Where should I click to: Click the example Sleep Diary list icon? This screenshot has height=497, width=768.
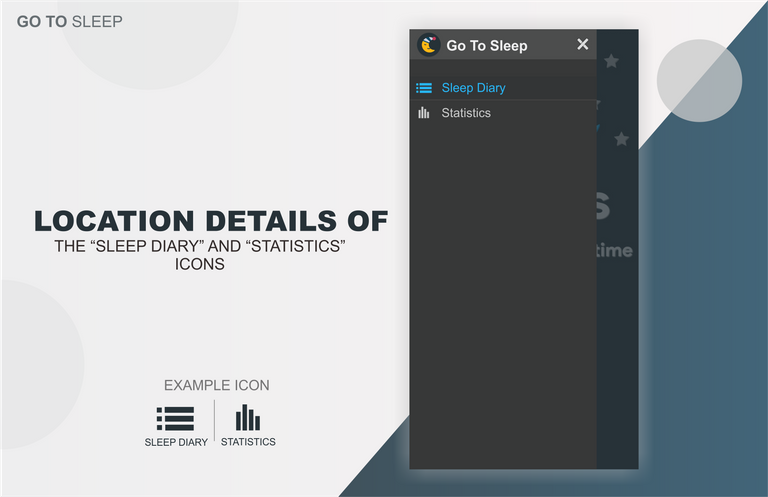tap(175, 419)
